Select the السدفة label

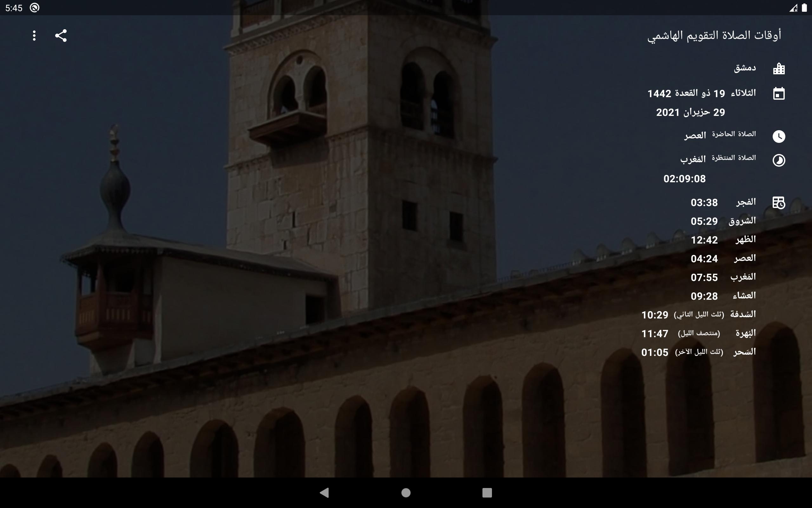click(743, 314)
